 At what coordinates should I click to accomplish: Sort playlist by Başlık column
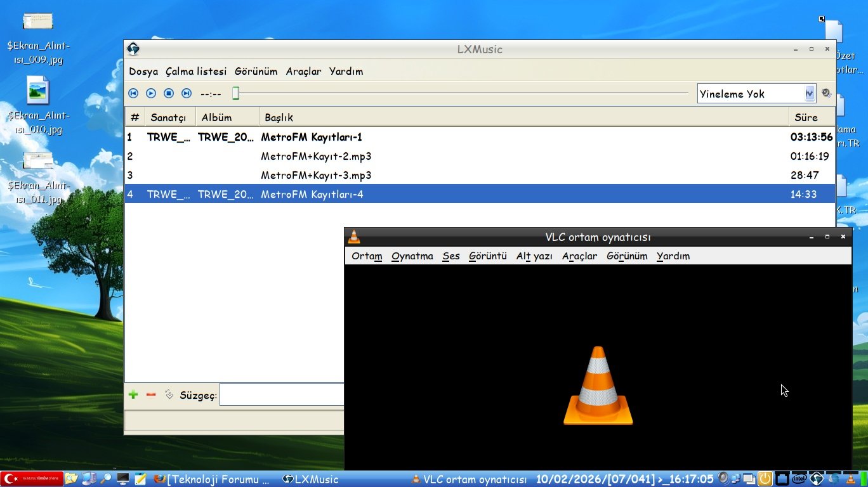tap(523, 117)
